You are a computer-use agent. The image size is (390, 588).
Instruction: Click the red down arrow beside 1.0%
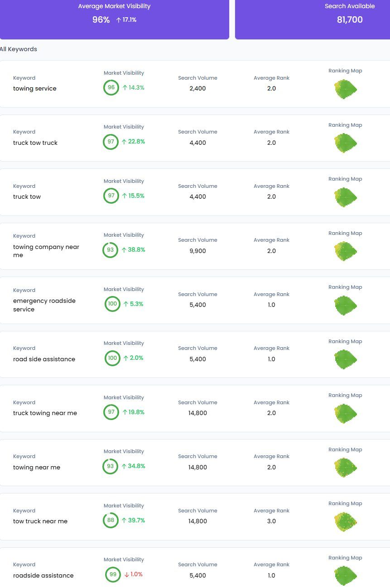point(127,574)
